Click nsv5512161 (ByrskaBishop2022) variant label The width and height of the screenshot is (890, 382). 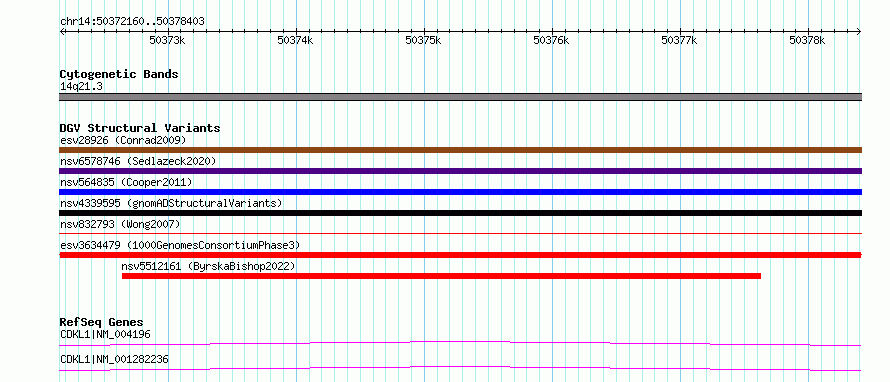tap(208, 266)
